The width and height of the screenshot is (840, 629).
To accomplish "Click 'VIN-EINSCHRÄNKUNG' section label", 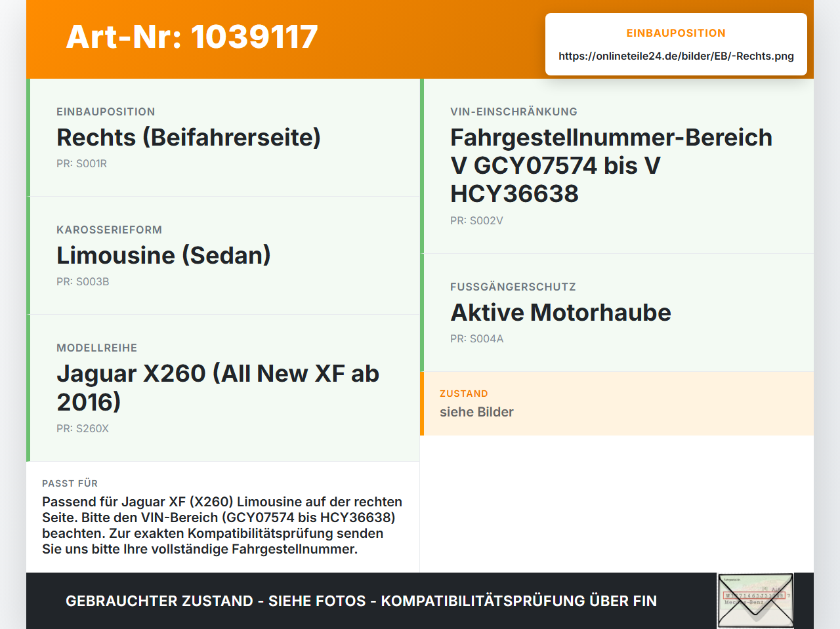I will [x=514, y=112].
